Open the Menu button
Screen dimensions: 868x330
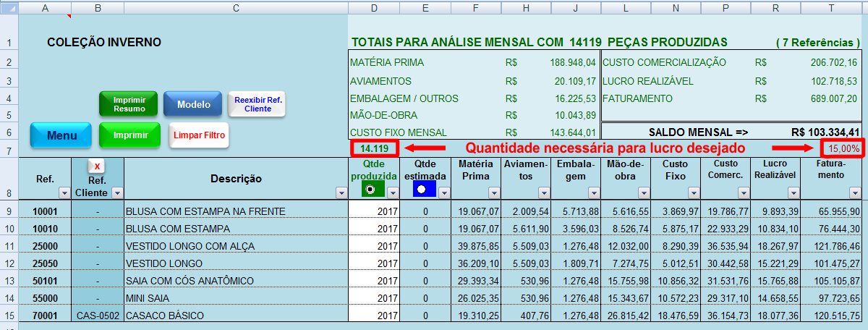[x=61, y=135]
